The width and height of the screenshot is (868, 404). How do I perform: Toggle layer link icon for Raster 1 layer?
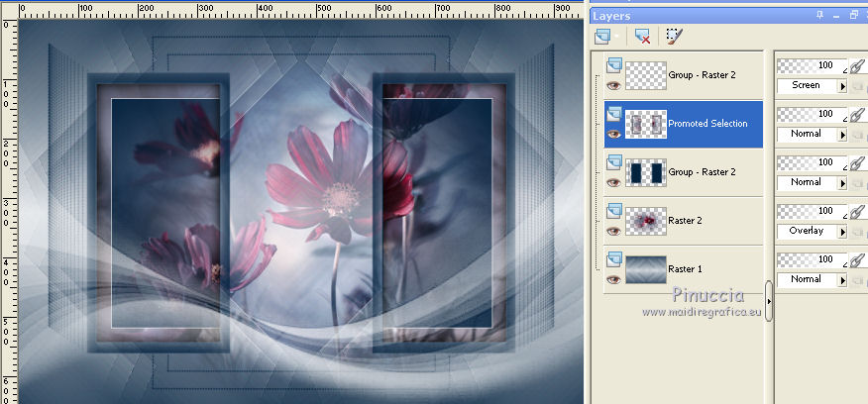point(857,260)
